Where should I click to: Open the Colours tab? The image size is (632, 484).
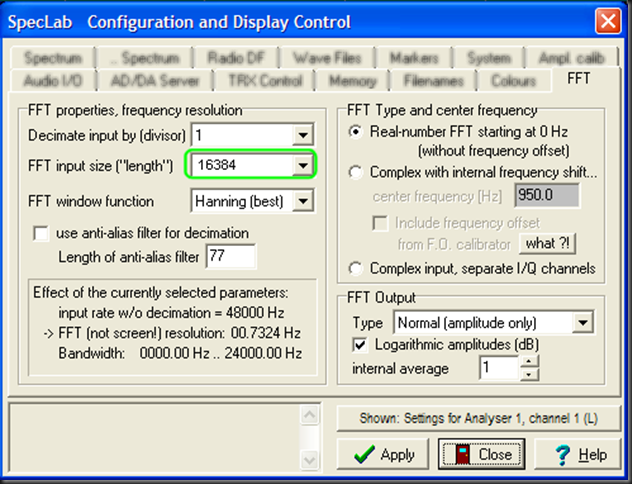click(514, 81)
